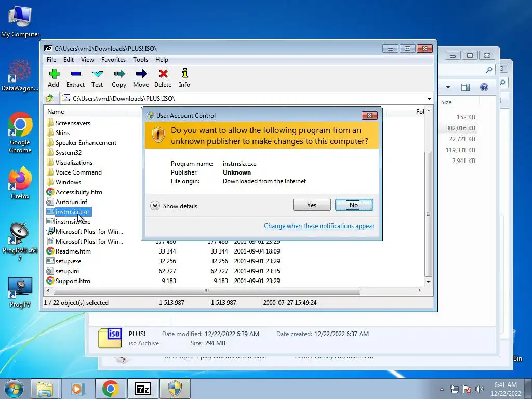Open the Firefox desktop shortcut
532x399 pixels.
20,183
